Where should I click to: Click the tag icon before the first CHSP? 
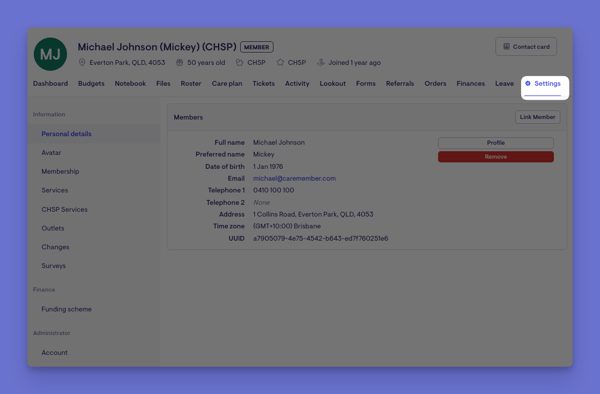[240, 62]
